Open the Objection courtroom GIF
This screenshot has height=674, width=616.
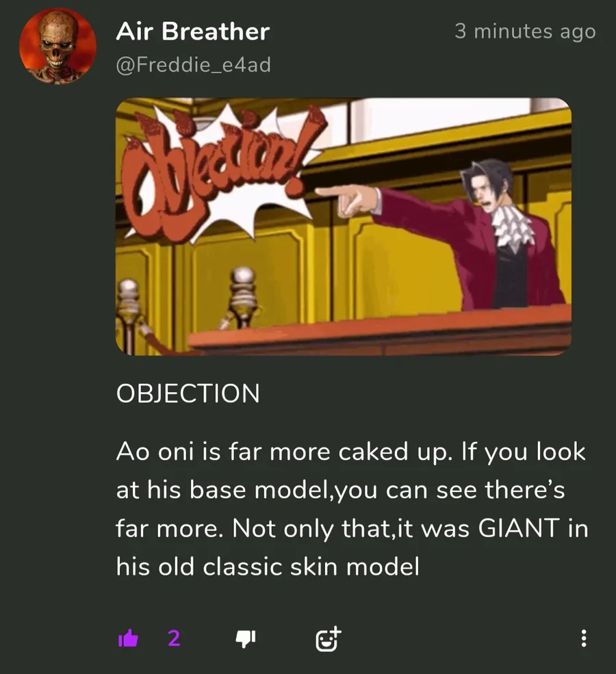coord(344,226)
